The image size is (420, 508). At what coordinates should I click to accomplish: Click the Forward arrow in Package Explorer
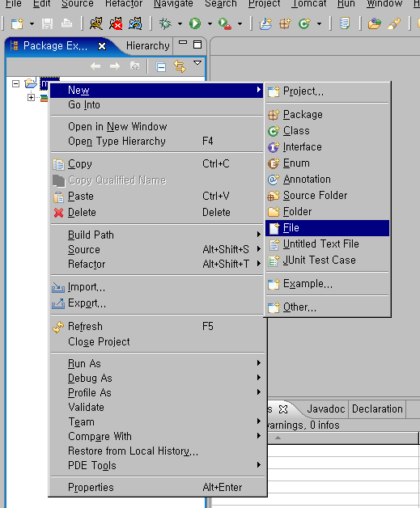(x=115, y=66)
